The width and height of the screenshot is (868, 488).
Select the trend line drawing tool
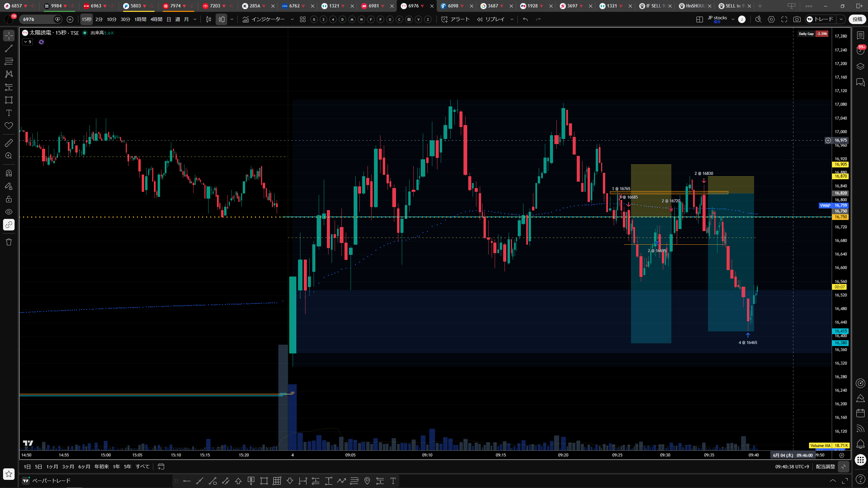pos(9,48)
